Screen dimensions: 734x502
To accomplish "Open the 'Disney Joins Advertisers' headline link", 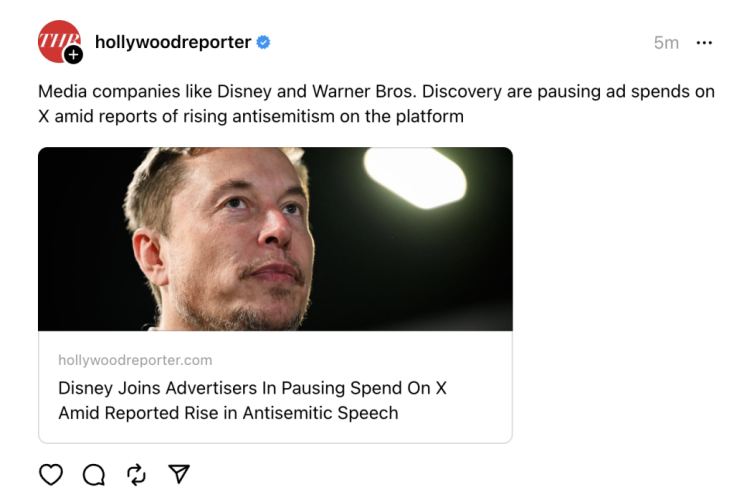I will click(252, 388).
